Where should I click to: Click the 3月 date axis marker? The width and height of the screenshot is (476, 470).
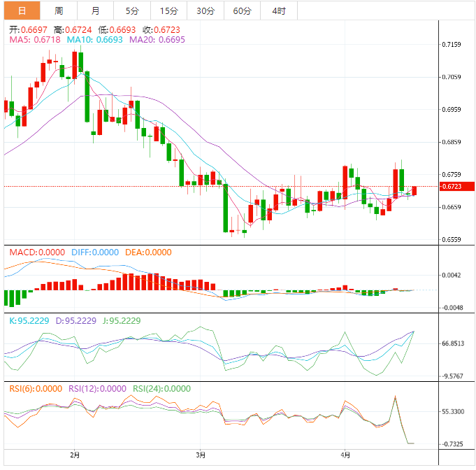pyautogui.click(x=201, y=455)
